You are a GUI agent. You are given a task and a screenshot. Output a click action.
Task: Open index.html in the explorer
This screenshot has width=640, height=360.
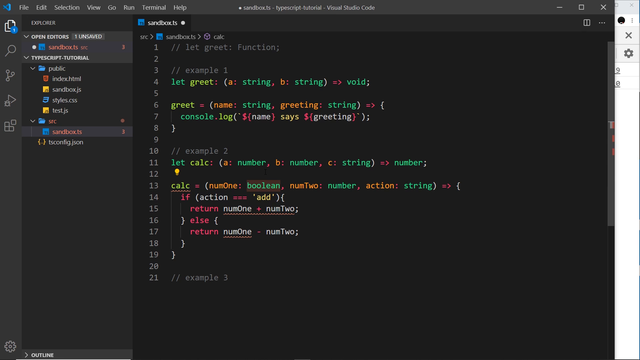pyautogui.click(x=67, y=79)
